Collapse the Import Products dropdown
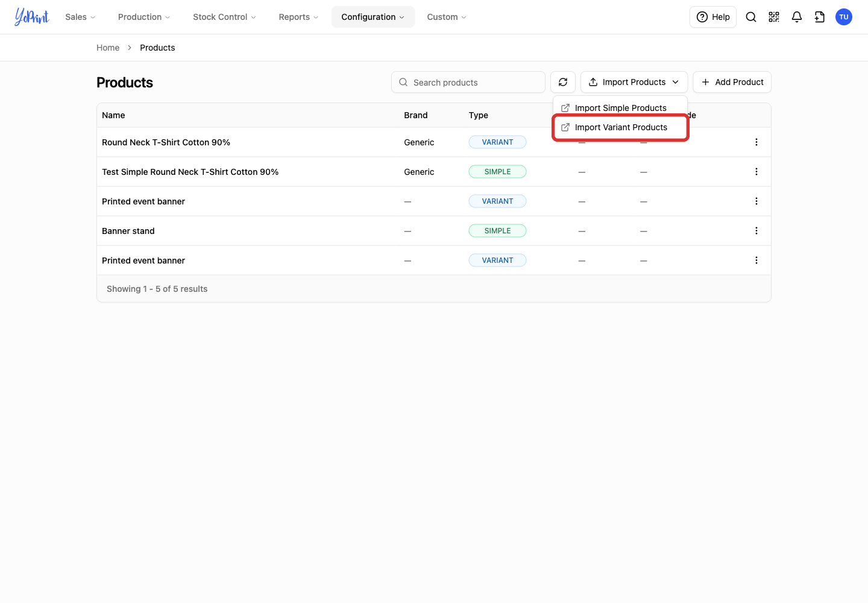 [634, 82]
